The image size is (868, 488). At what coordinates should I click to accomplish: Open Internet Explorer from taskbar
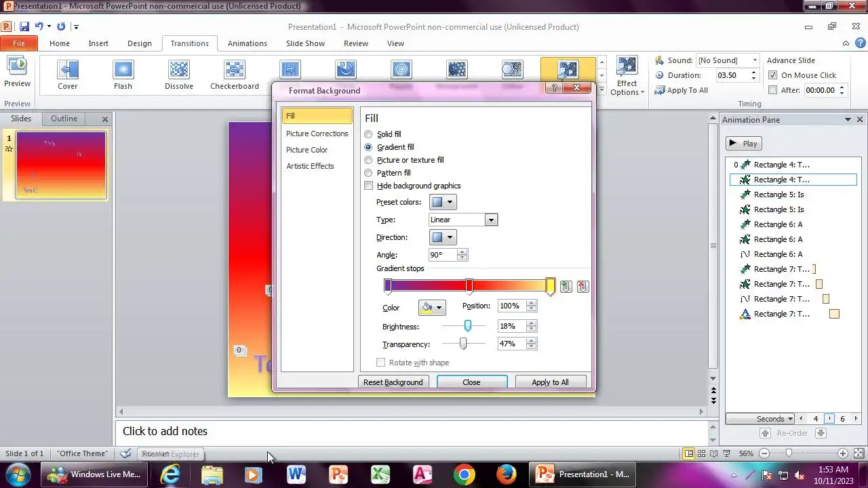pyautogui.click(x=170, y=474)
